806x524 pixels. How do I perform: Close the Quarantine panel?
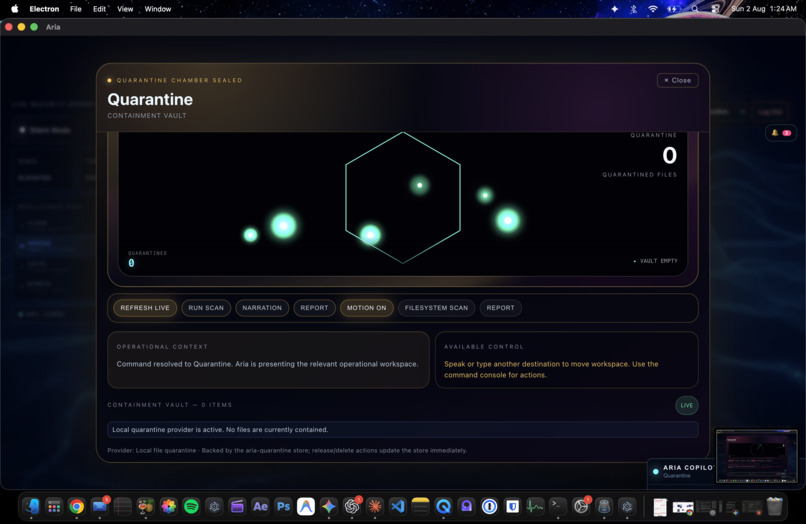[x=677, y=80]
